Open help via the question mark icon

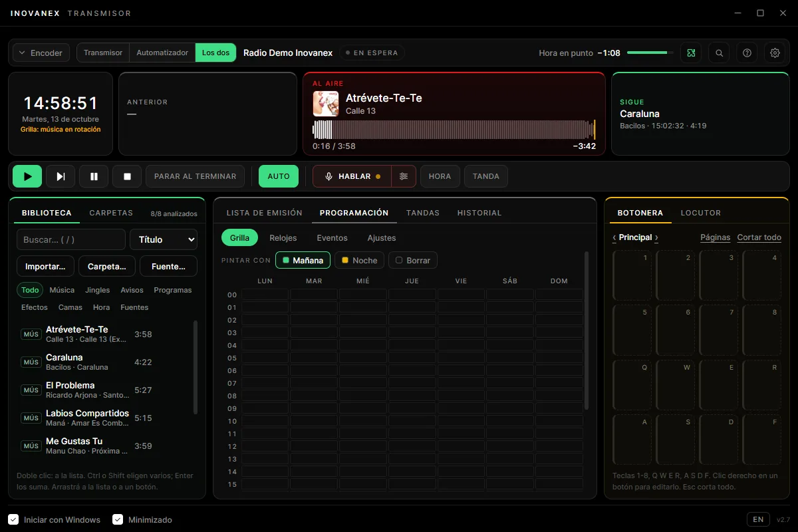(x=747, y=53)
